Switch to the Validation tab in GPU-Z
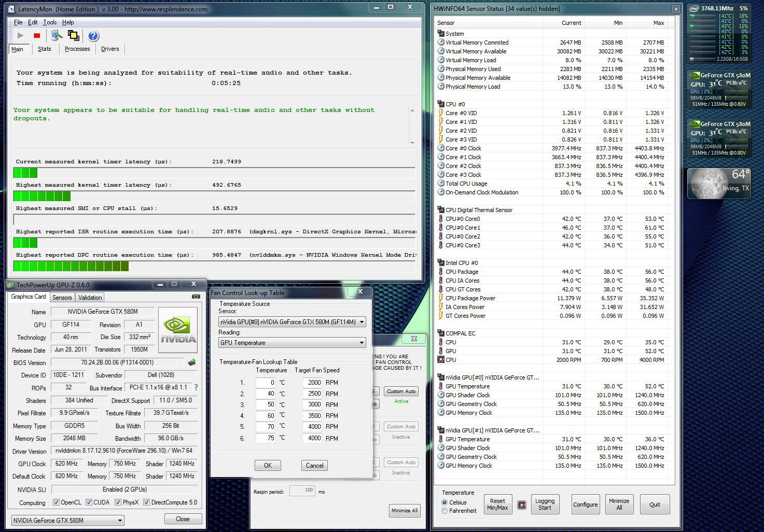The image size is (764, 532). pos(90,298)
